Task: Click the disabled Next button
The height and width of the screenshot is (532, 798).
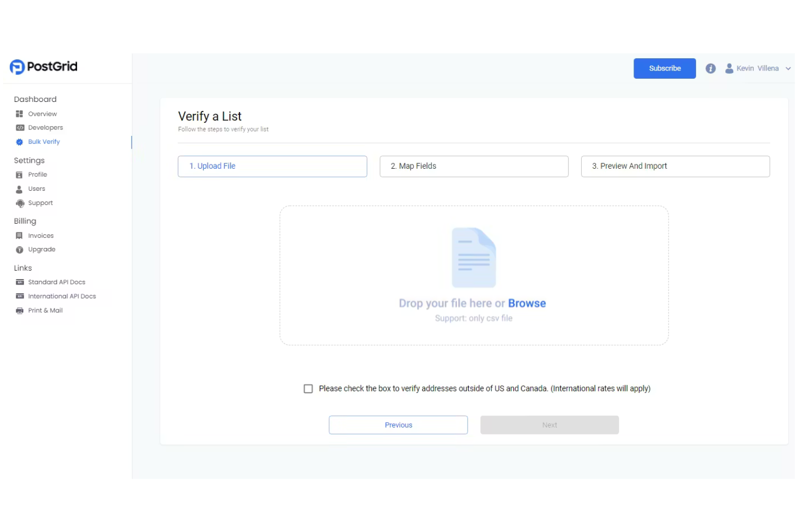Action: click(x=549, y=425)
